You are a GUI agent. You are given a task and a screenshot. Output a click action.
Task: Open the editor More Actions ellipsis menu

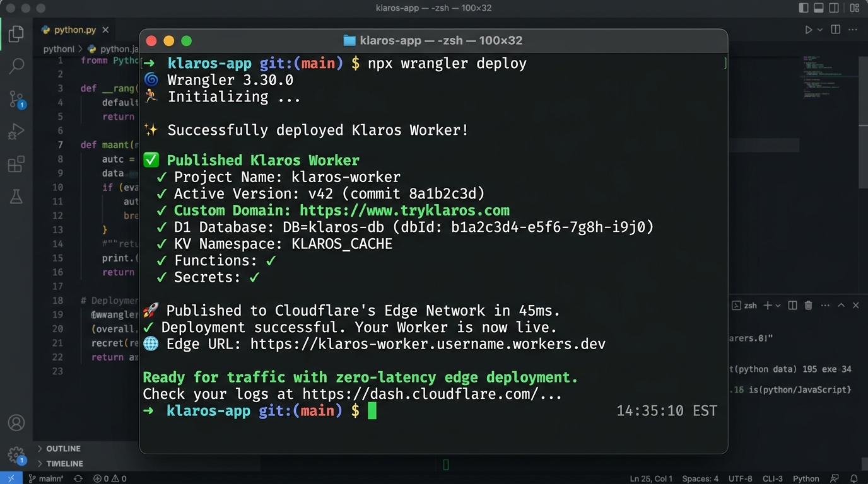tap(854, 30)
